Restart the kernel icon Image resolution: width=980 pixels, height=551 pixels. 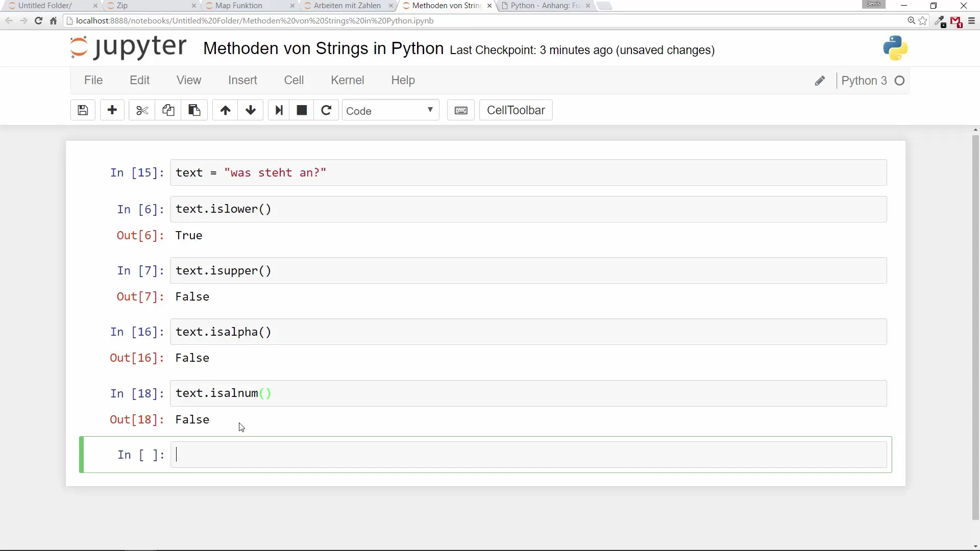(x=326, y=110)
